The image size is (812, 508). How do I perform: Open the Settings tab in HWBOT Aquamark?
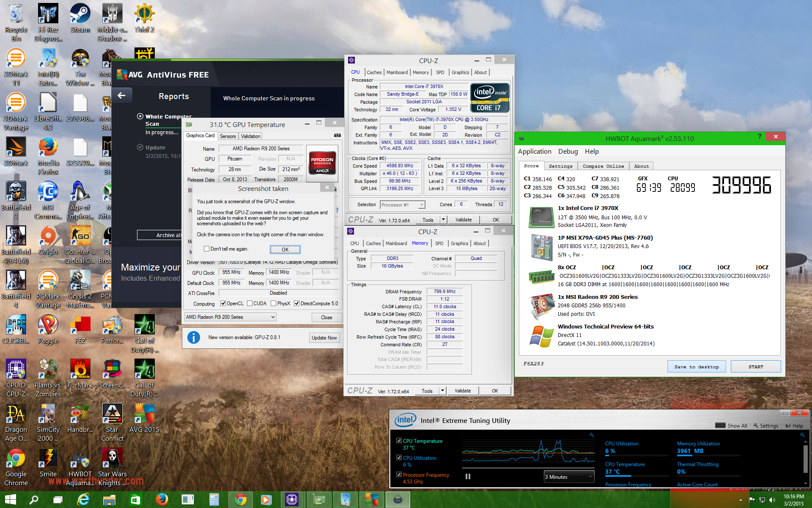coord(560,166)
